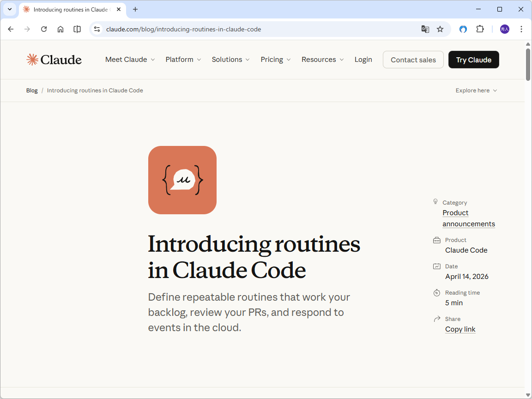
Task: Click the Try Claude button
Action: tap(474, 60)
